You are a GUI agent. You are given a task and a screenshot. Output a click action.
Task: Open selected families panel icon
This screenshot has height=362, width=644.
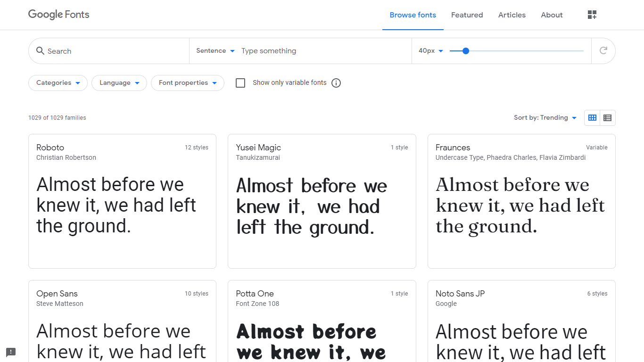[x=592, y=15]
